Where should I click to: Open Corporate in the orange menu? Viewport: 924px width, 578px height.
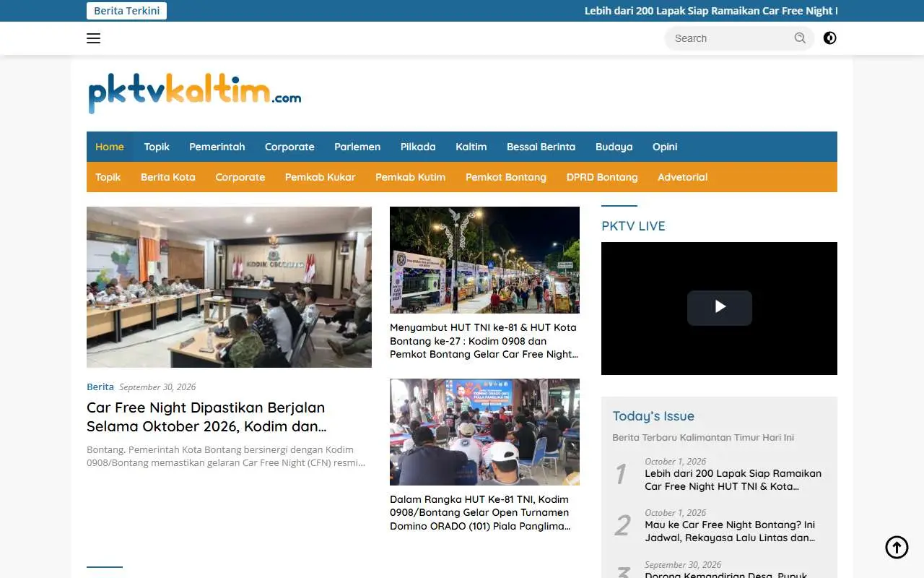pyautogui.click(x=240, y=177)
